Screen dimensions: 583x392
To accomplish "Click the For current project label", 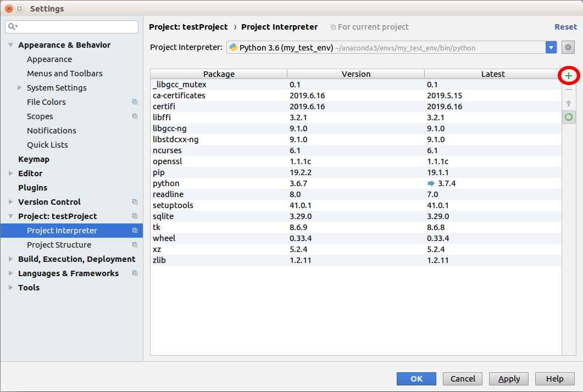I will point(373,27).
